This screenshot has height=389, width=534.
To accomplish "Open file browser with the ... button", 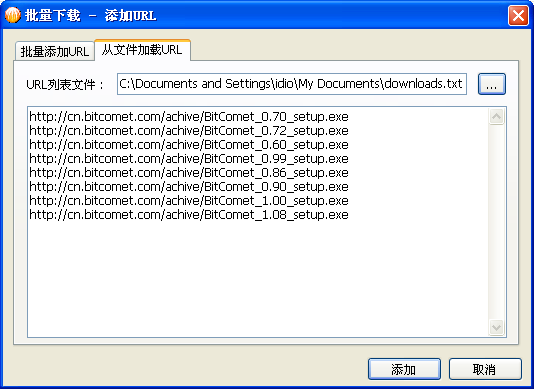I will [492, 84].
